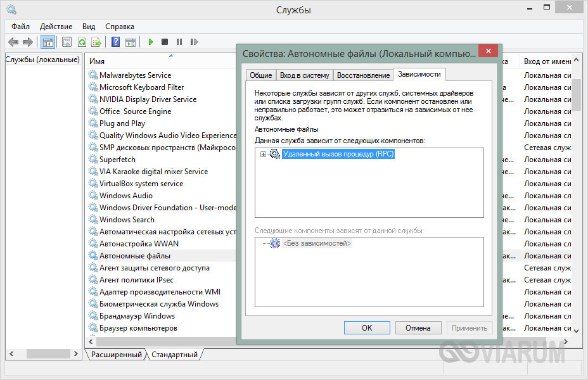Click the Start Service green play icon
Screen dimensions: 588x380
point(151,42)
